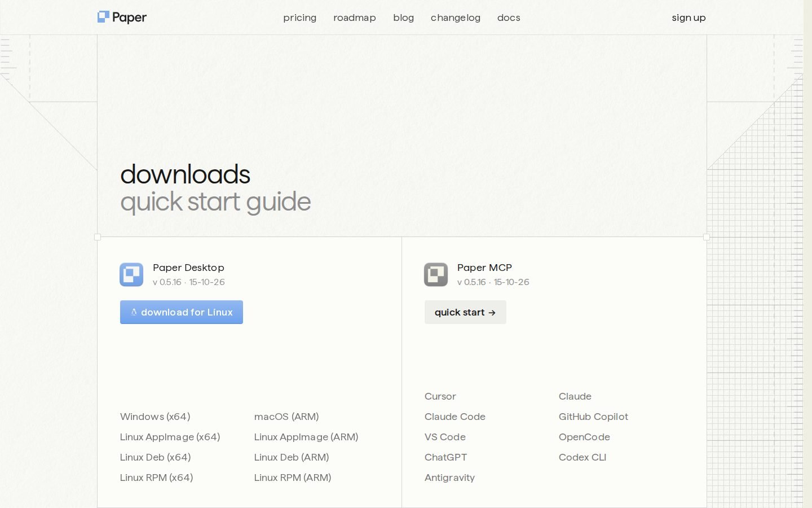Screen dimensions: 812x508
Task: Open the Claude MCP guide
Action: click(x=575, y=396)
